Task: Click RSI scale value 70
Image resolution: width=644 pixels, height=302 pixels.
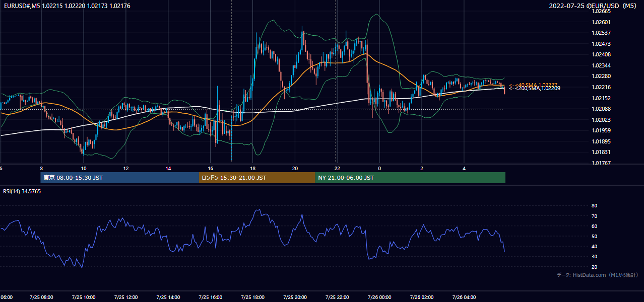Action: [x=594, y=216]
